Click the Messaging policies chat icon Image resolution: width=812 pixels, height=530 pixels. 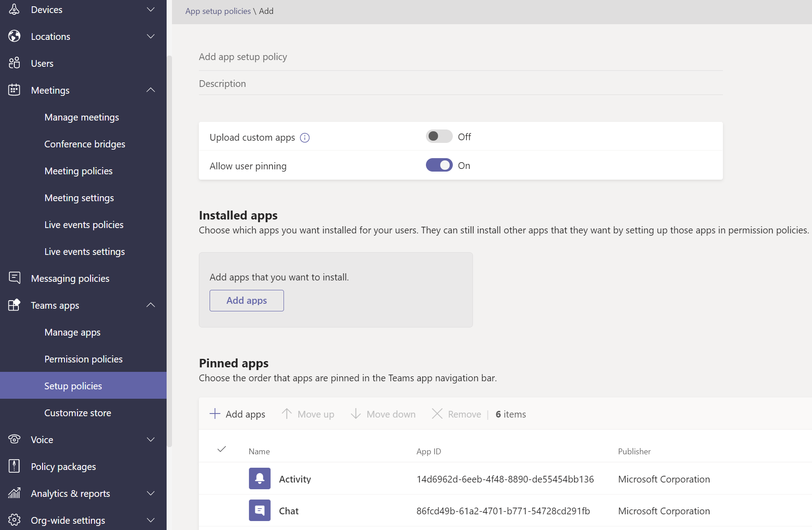pyautogui.click(x=15, y=278)
